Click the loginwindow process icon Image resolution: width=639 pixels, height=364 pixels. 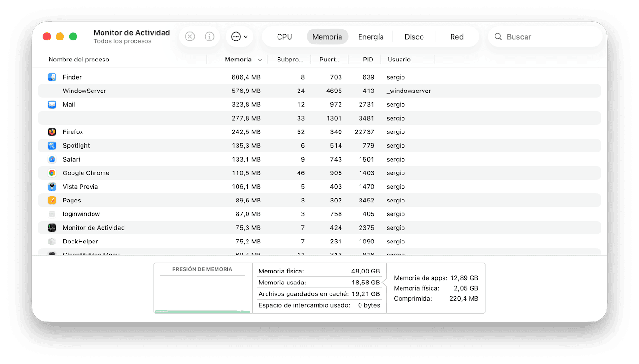pyautogui.click(x=52, y=214)
